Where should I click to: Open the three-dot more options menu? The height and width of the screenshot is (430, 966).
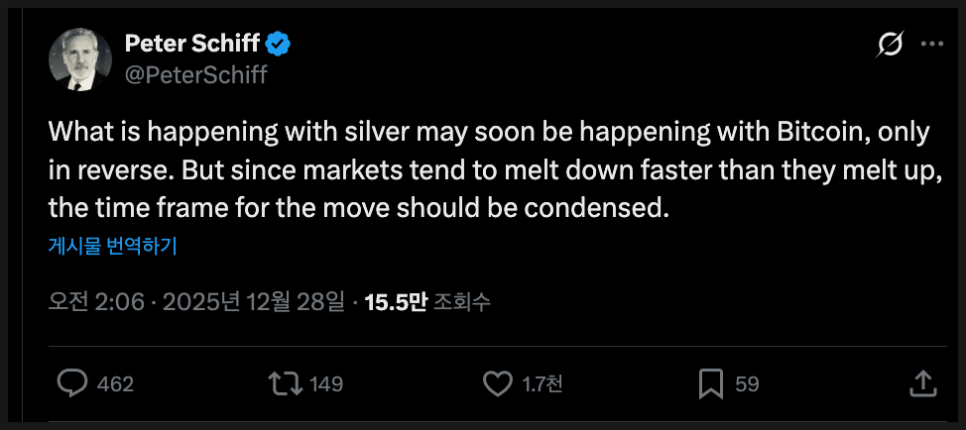pos(931,45)
